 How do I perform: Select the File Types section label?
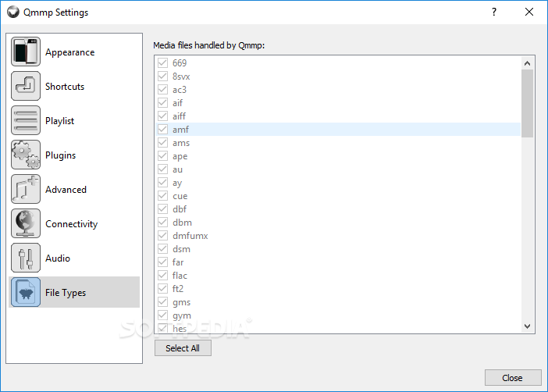[x=66, y=293]
